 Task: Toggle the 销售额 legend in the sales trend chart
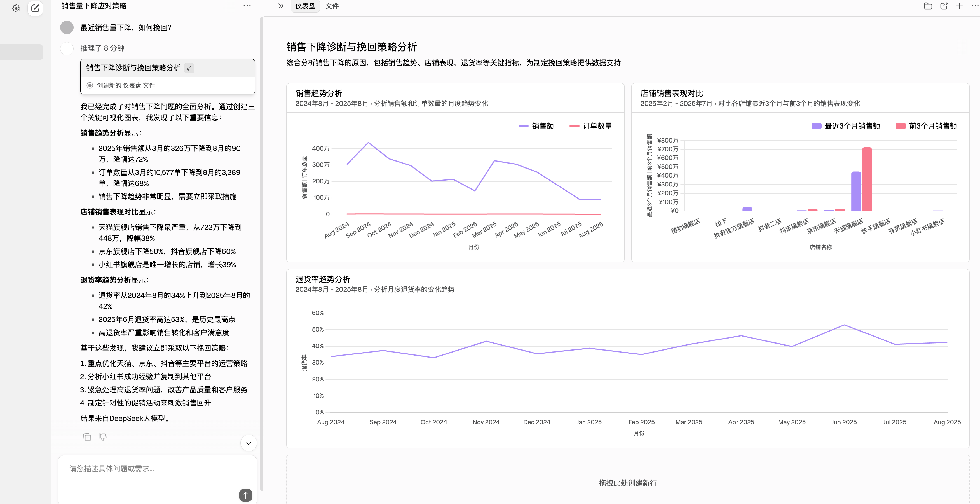(x=536, y=126)
